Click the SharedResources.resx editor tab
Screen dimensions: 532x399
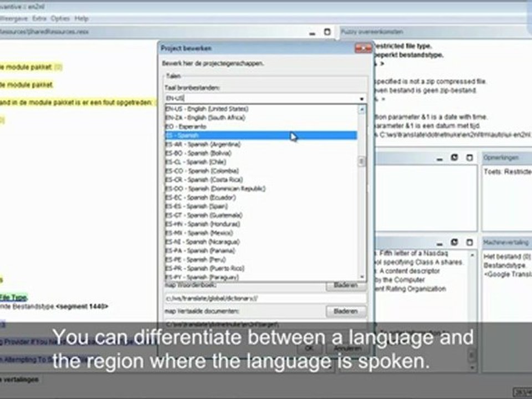[x=44, y=32]
